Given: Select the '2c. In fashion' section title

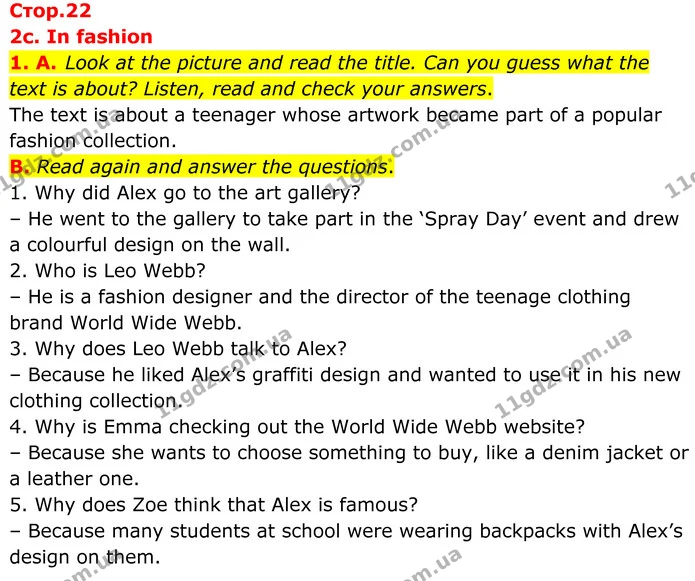Looking at the screenshot, I should point(81,36).
